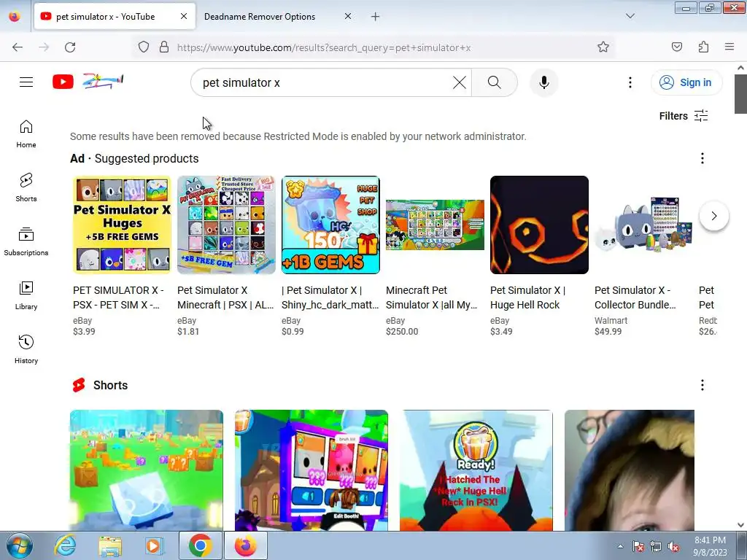The width and height of the screenshot is (747, 560).
Task: Open the Windows Start menu
Action: (19, 545)
